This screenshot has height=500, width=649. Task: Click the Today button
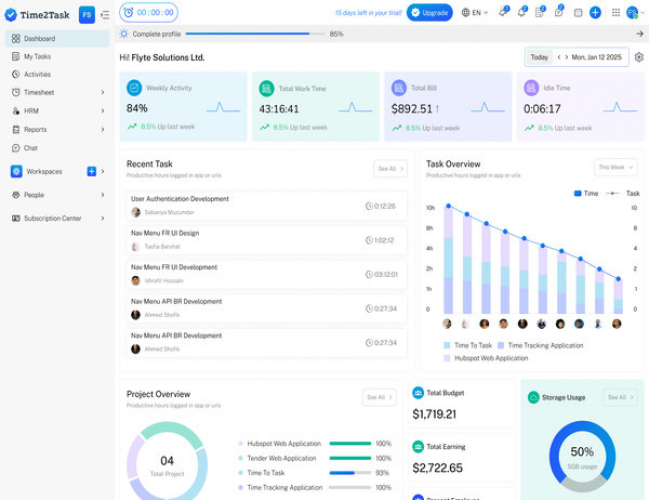539,57
